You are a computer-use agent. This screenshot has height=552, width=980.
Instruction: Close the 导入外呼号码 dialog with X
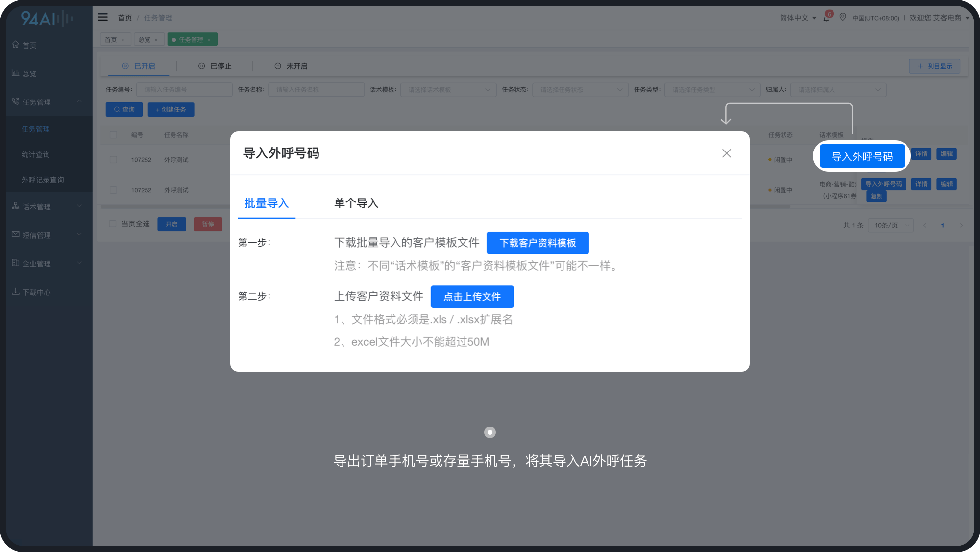coord(726,153)
